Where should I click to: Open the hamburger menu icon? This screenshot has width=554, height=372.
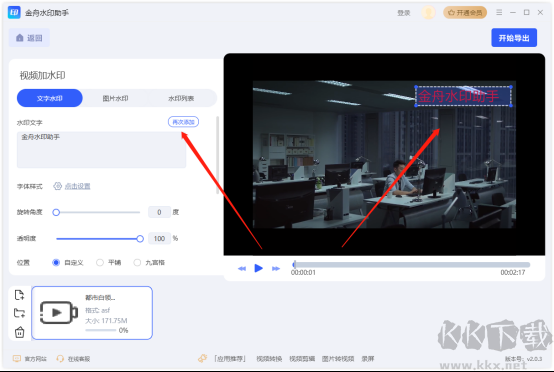tap(499, 12)
